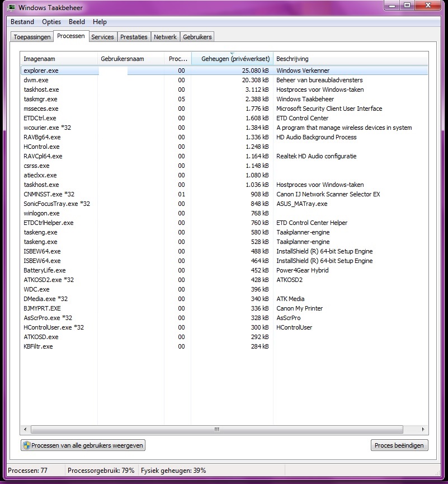Select the HControl.exe process
Viewport: 448px width, 484px height.
tap(224, 147)
